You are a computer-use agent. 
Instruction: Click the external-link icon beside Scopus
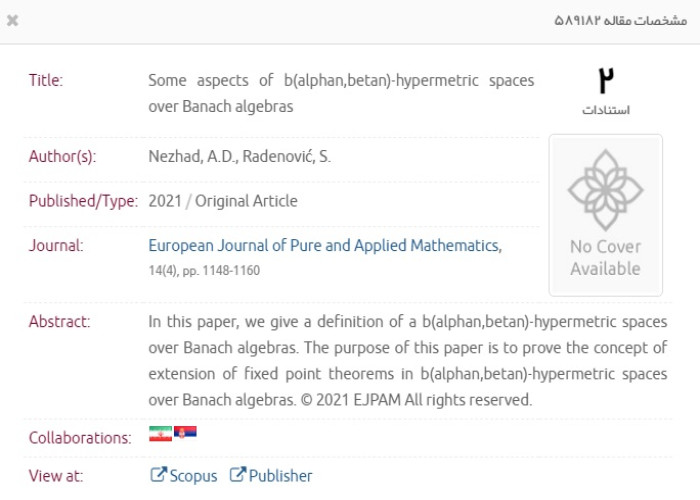point(157,475)
